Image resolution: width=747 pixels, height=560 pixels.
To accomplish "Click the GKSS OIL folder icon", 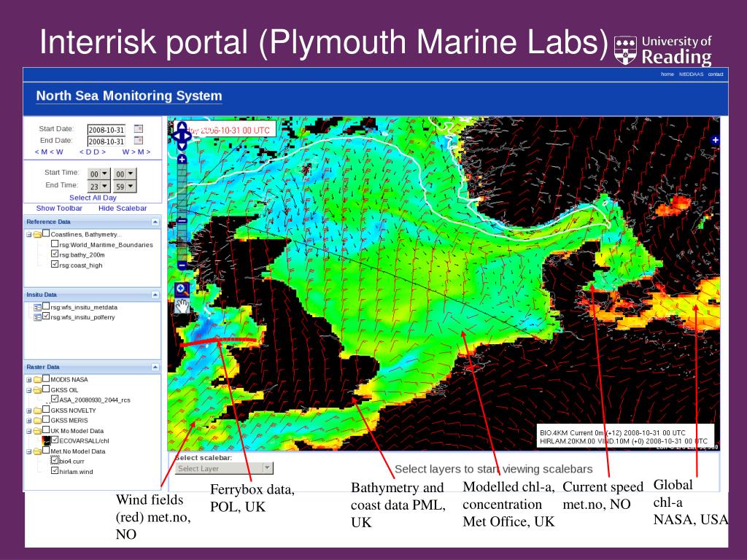I will pos(38,390).
